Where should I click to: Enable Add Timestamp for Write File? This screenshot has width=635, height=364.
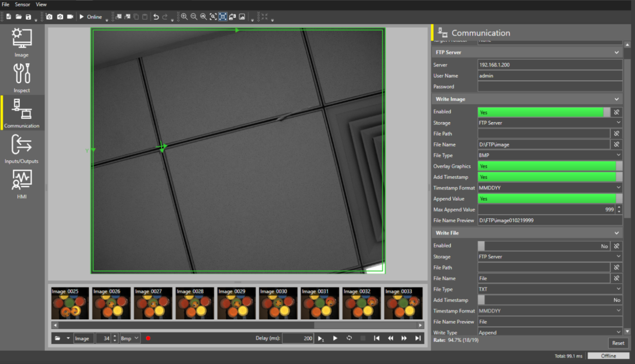click(550, 300)
